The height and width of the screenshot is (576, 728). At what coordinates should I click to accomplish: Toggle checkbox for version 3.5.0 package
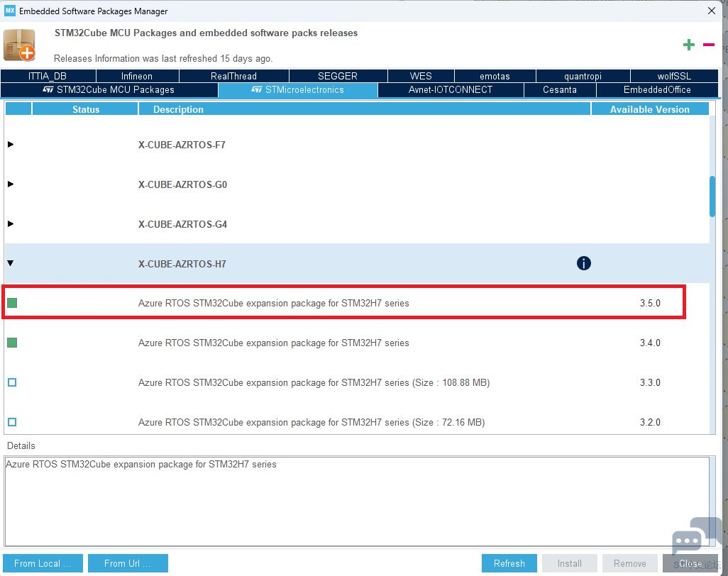[12, 303]
